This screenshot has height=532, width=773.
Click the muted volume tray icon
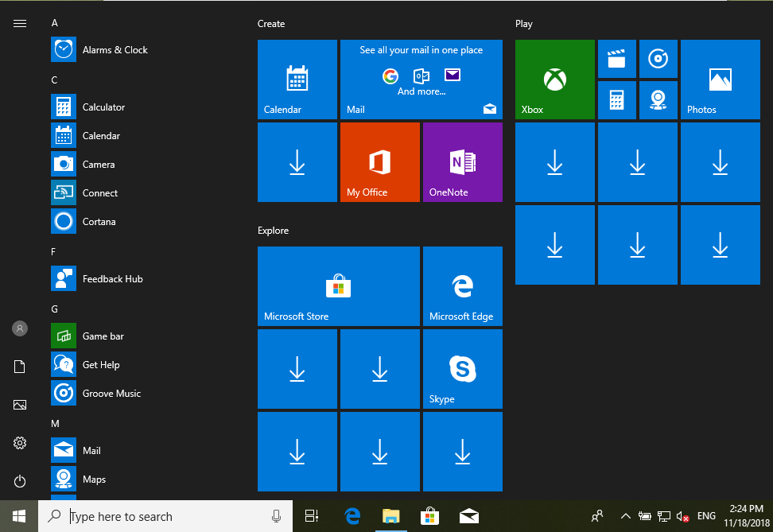coord(682,516)
